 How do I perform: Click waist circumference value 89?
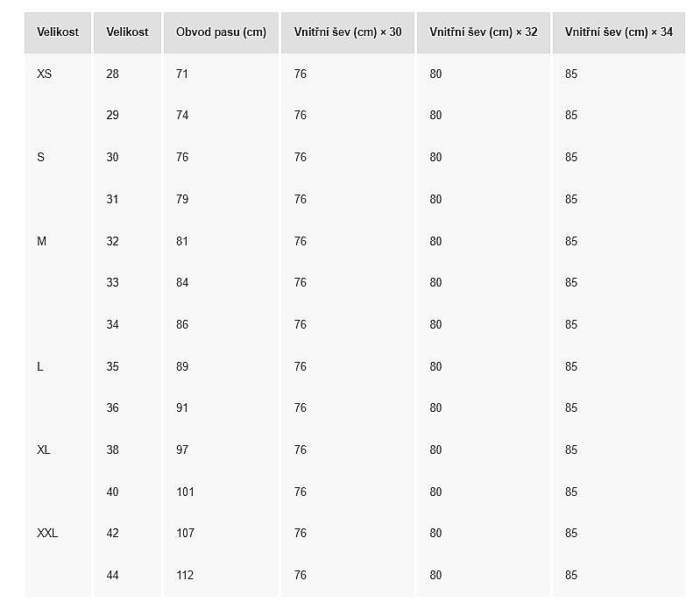(182, 366)
